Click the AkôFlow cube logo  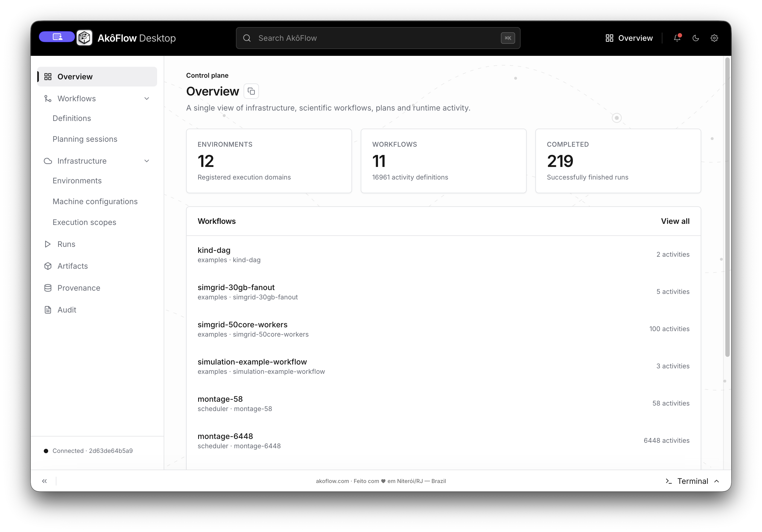pos(84,38)
